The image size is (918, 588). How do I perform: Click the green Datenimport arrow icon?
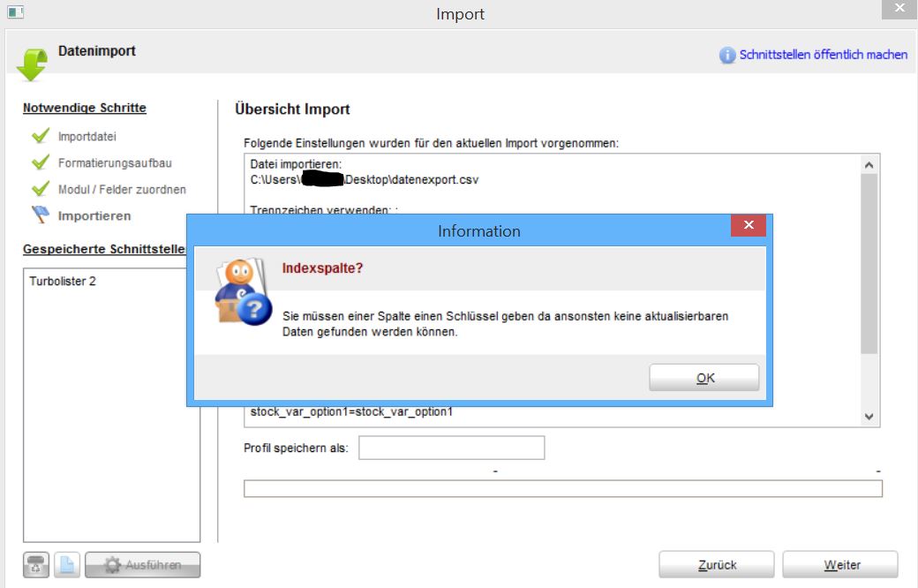[32, 64]
